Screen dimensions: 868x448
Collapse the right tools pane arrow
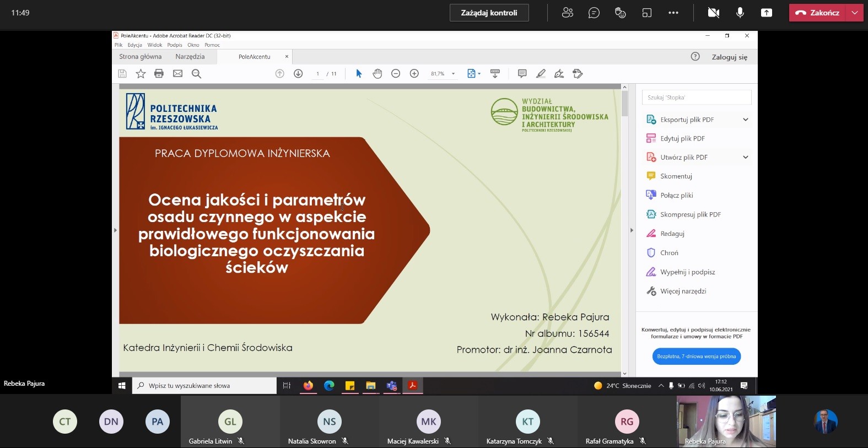point(632,230)
